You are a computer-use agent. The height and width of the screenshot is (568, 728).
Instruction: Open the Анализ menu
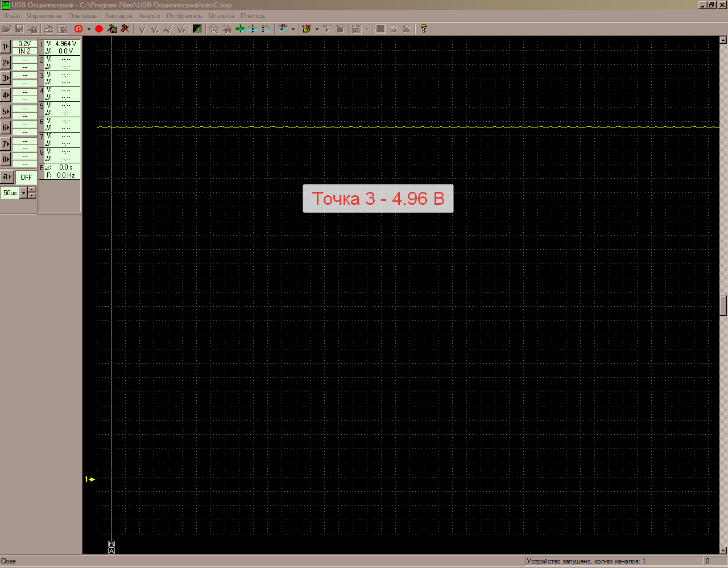coord(149,16)
